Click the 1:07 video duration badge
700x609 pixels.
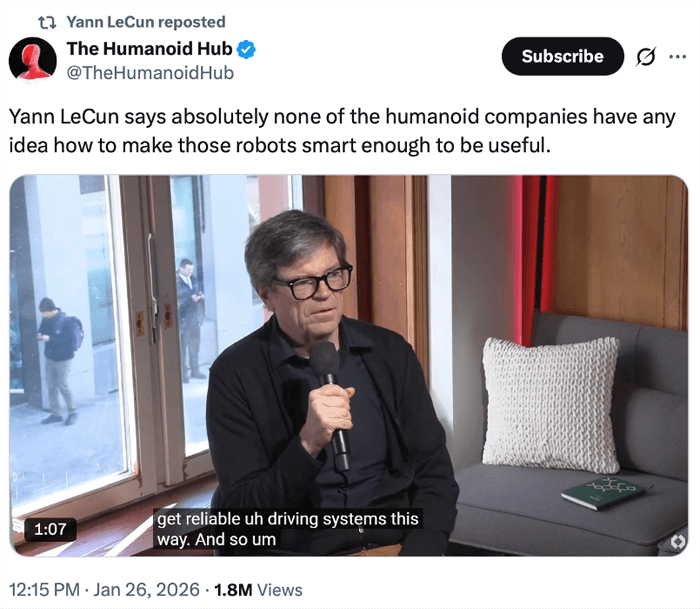(49, 529)
